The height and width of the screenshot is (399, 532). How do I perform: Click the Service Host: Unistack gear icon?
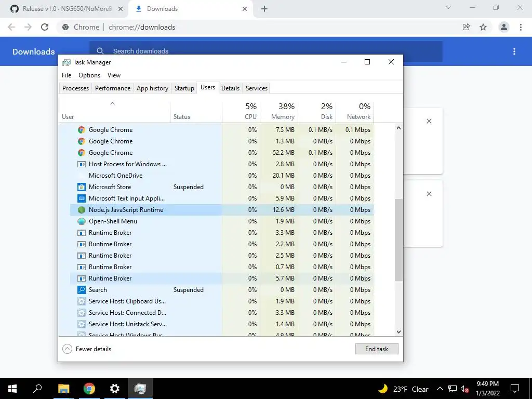point(82,324)
